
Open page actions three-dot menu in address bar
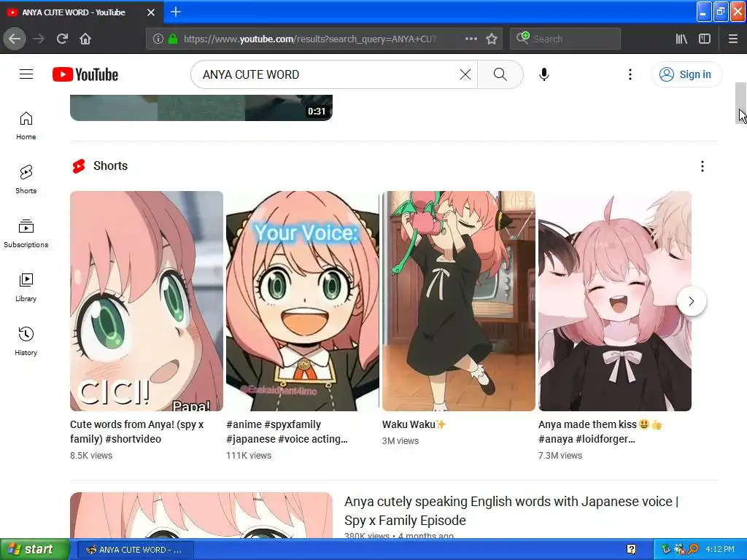(471, 39)
